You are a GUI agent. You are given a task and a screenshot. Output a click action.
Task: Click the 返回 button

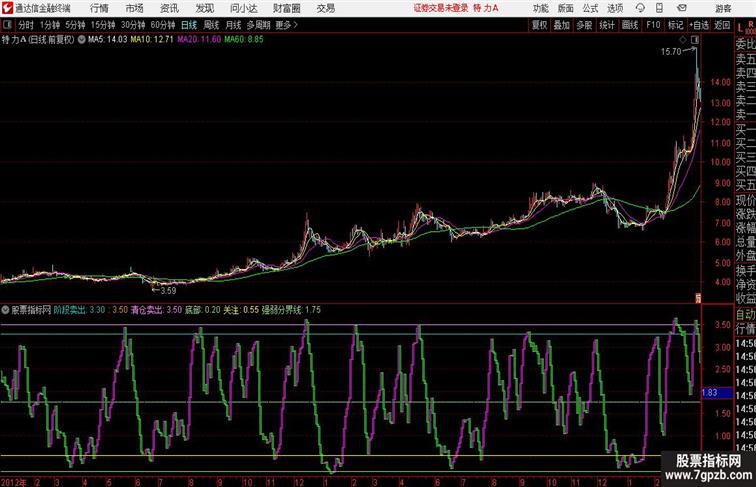point(722,25)
